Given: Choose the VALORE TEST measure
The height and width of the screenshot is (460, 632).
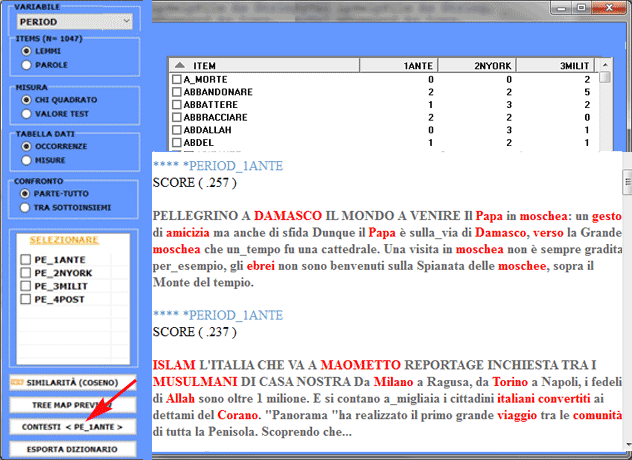Looking at the screenshot, I should [27, 114].
